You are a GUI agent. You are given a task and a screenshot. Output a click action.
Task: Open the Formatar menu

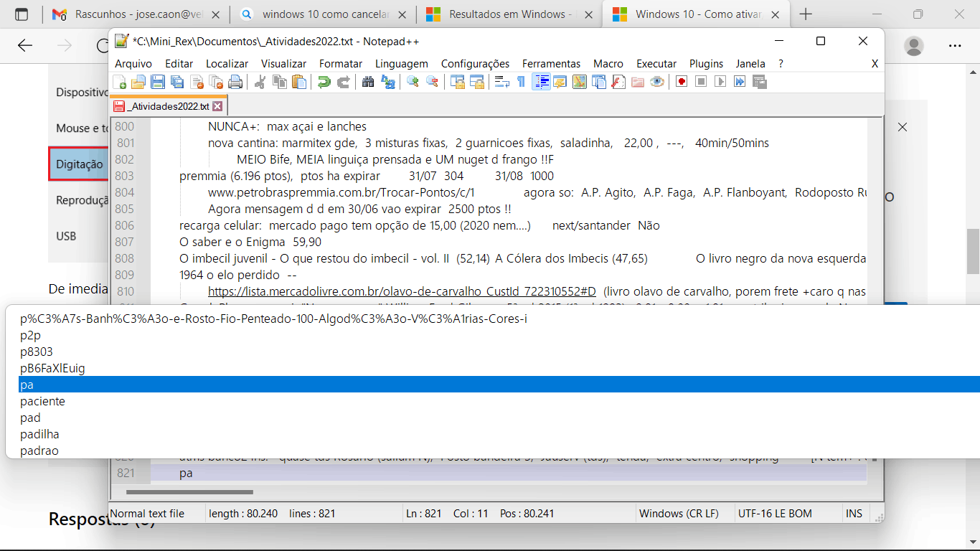click(x=341, y=64)
